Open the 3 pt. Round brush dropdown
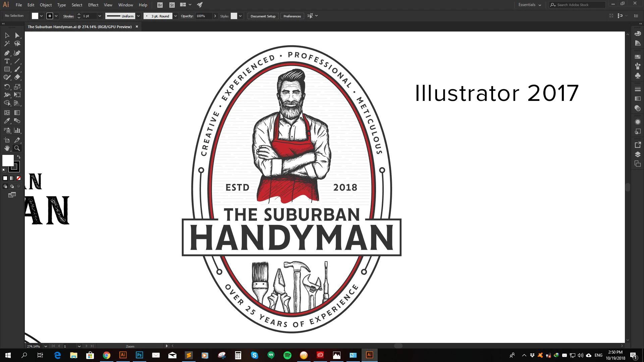644x362 pixels. [x=175, y=16]
